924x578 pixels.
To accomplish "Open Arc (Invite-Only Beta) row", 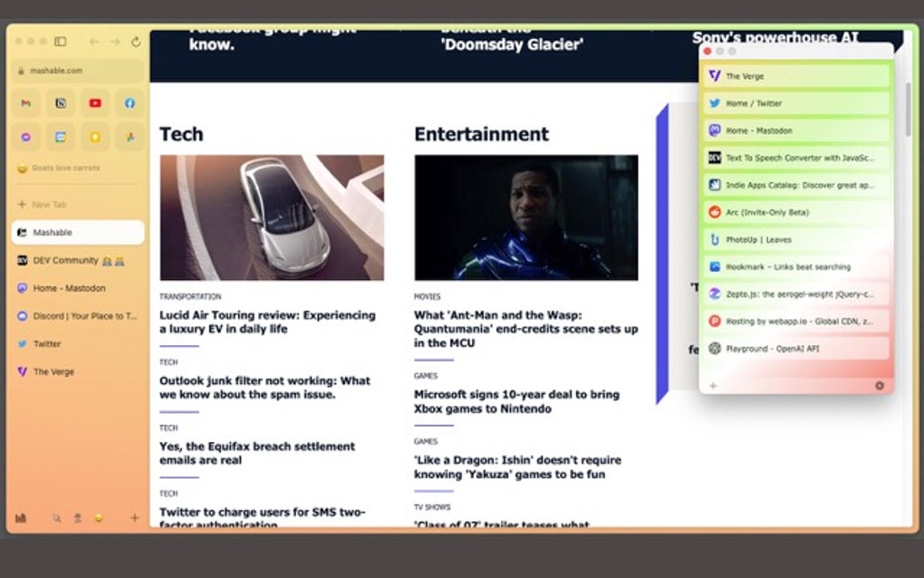I will (x=796, y=212).
